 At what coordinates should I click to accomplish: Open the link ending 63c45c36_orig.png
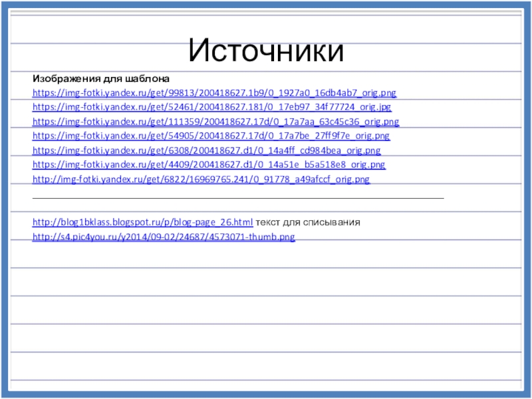(x=215, y=122)
